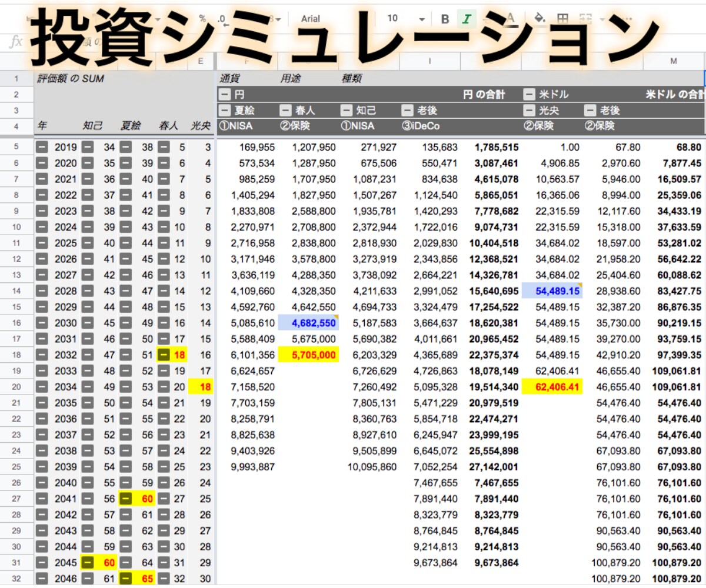Select cell with value 169,955
This screenshot has height=588, width=706.
(x=257, y=148)
